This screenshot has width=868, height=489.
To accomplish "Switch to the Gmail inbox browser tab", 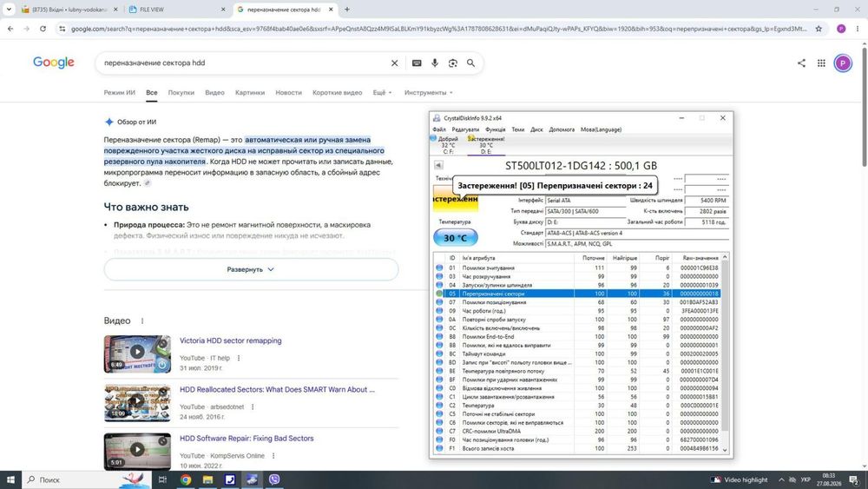I will pyautogui.click(x=69, y=10).
